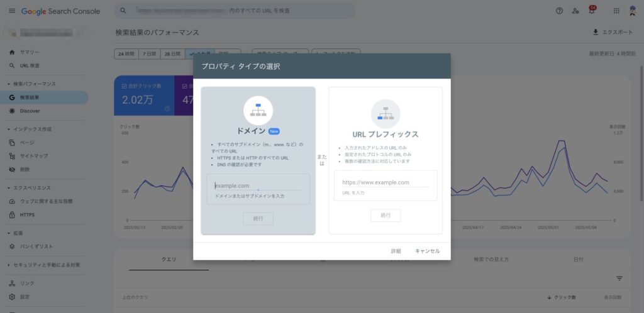Select the URL プレフィックス property card
The width and height of the screenshot is (644, 313).
385,134
